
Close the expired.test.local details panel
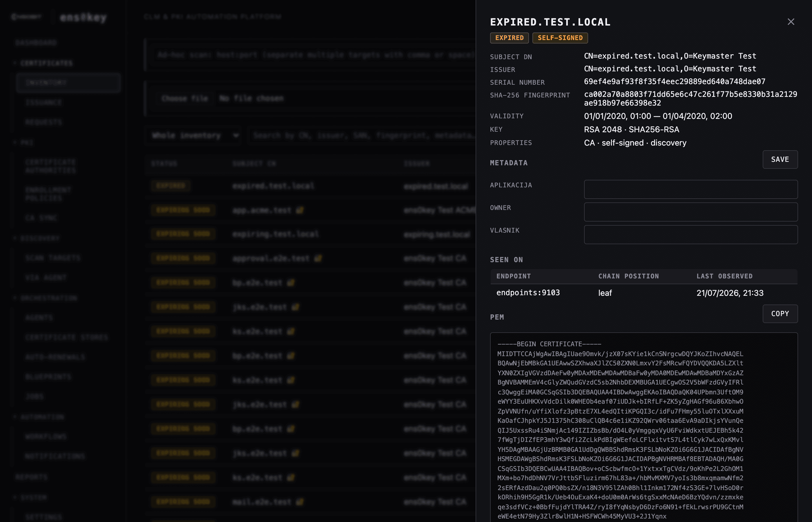791,22
